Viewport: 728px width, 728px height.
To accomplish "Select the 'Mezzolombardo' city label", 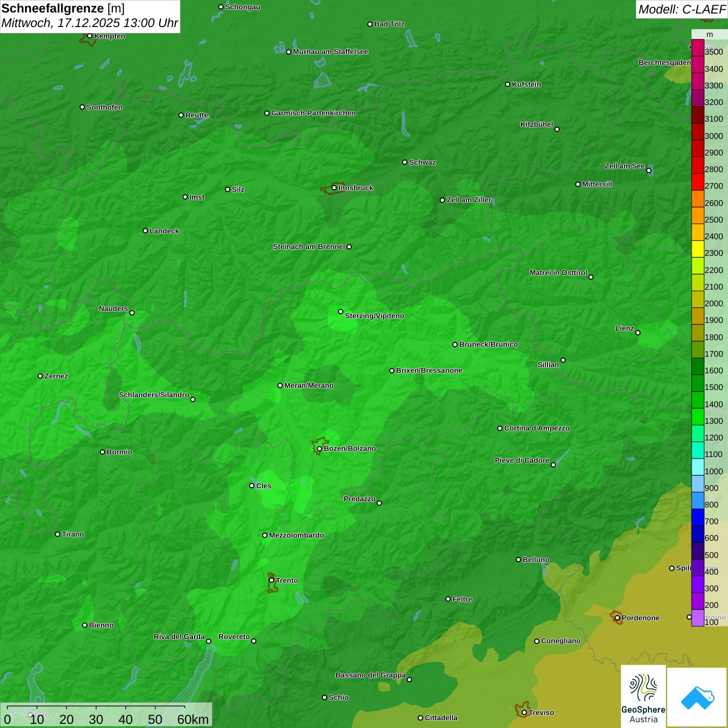I will coord(296,535).
